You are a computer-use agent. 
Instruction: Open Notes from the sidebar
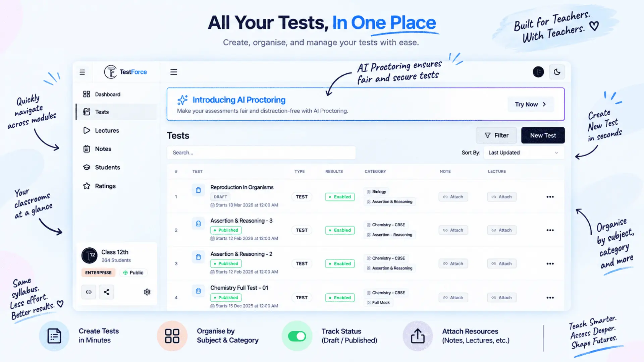click(x=116, y=149)
